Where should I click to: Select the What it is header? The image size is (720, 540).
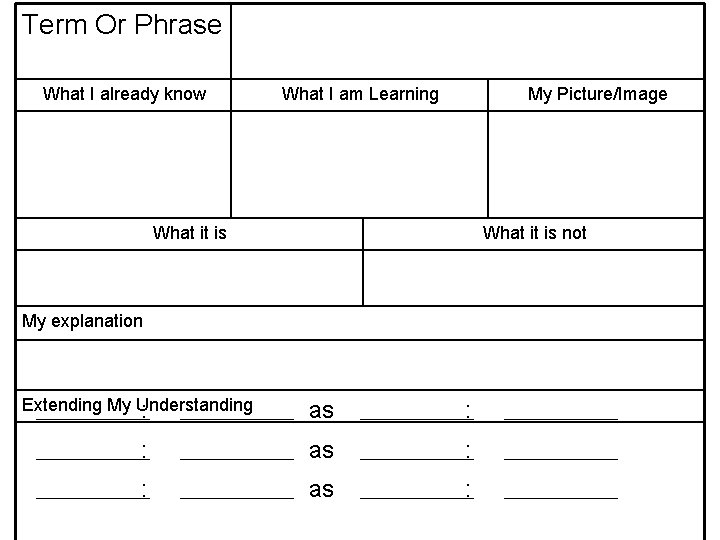(x=189, y=234)
